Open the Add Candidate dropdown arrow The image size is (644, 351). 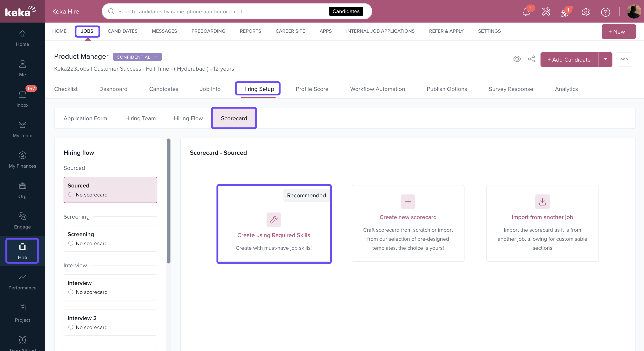[605, 59]
